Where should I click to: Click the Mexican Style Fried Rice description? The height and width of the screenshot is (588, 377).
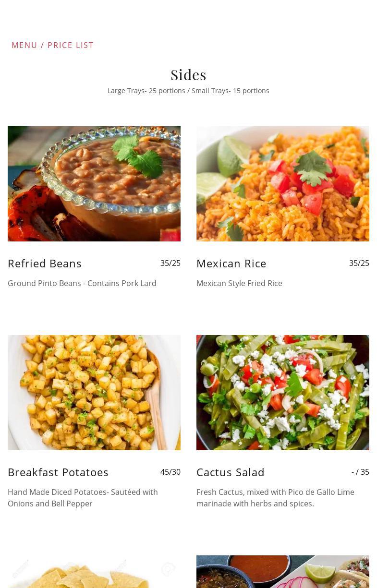(x=239, y=283)
